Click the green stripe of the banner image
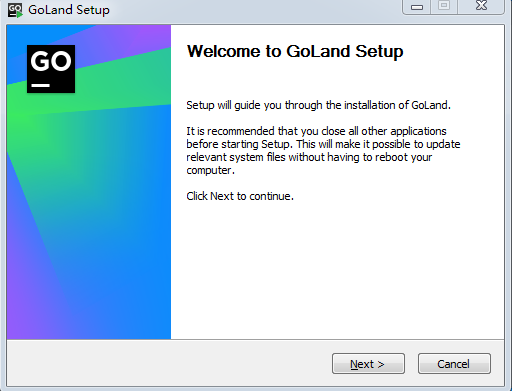 click(x=100, y=90)
